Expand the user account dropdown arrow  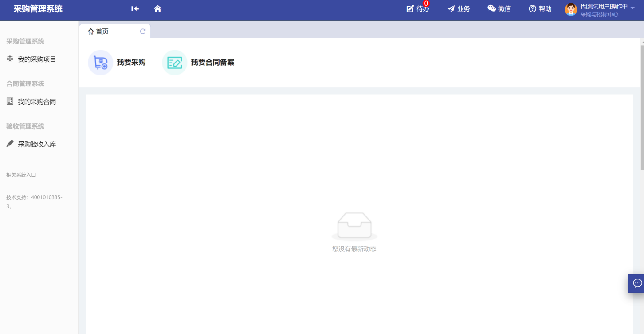(632, 8)
